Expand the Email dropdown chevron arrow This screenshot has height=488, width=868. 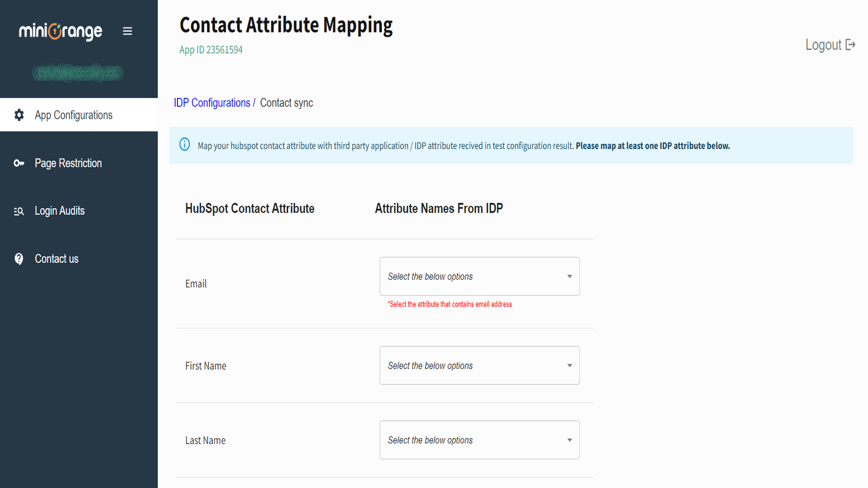569,276
